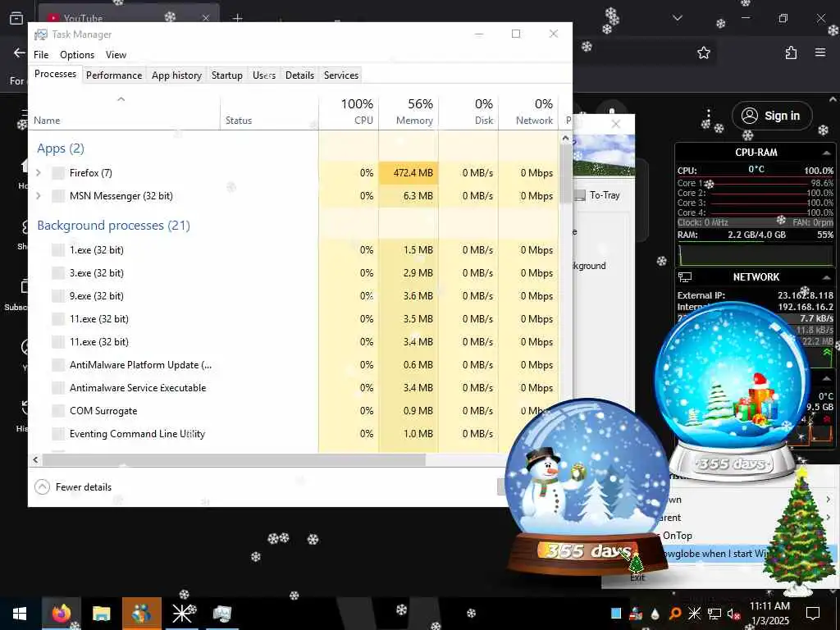The height and width of the screenshot is (630, 840).
Task: Expand the Firefox (7) process group
Action: 38,172
